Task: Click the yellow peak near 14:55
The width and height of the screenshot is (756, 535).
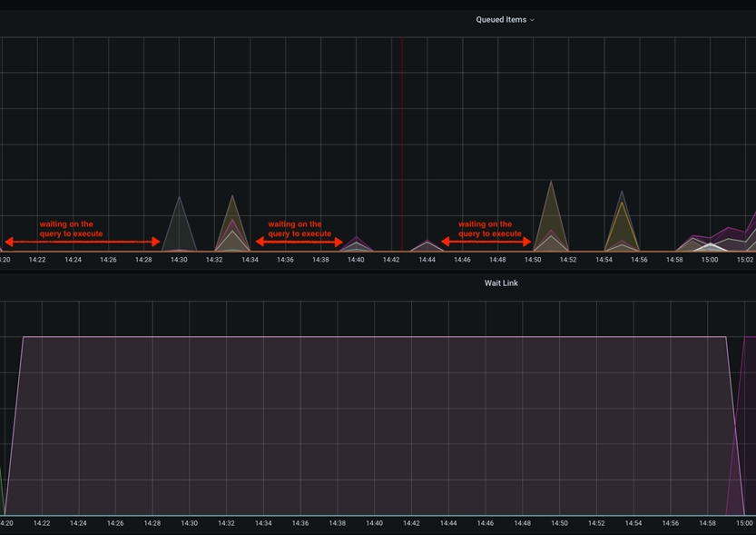Action: (x=621, y=223)
